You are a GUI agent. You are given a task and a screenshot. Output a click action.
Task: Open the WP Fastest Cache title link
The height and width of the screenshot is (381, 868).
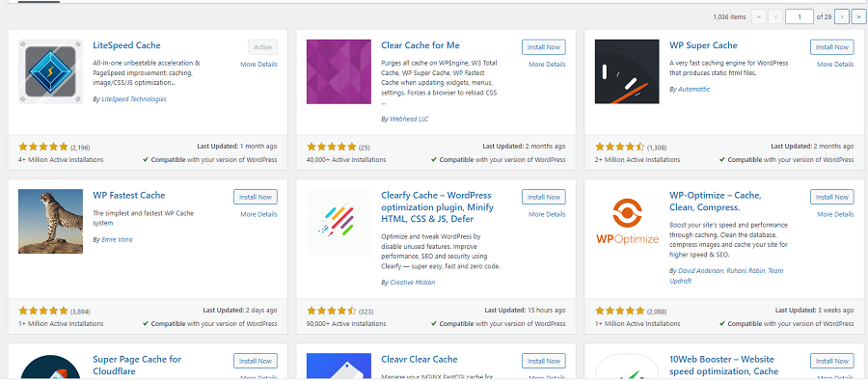129,196
